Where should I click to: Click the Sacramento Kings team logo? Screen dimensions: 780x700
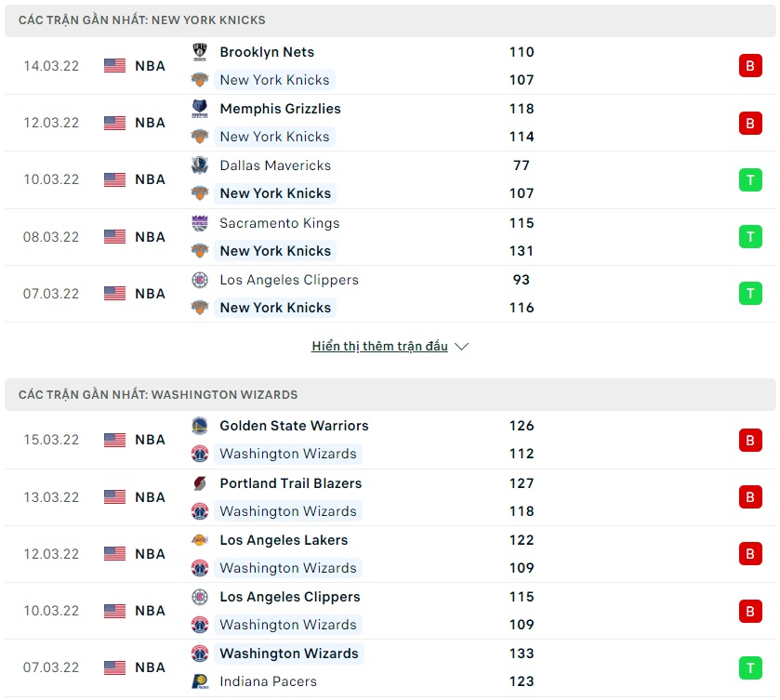200,223
